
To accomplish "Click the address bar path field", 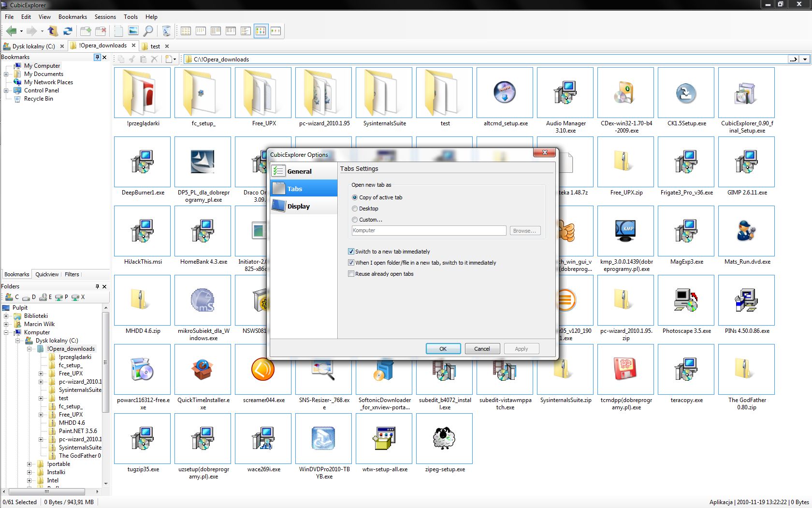I will pyautogui.click(x=486, y=59).
